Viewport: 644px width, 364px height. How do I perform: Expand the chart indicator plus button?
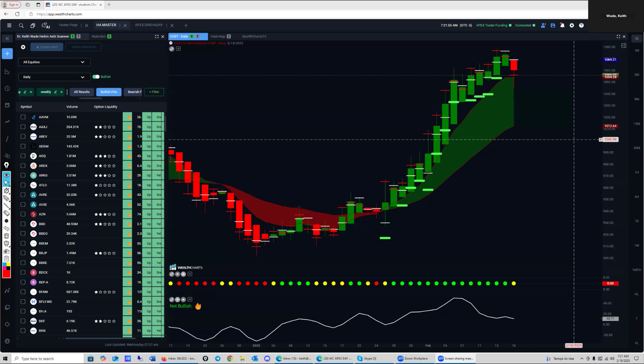[x=178, y=49]
